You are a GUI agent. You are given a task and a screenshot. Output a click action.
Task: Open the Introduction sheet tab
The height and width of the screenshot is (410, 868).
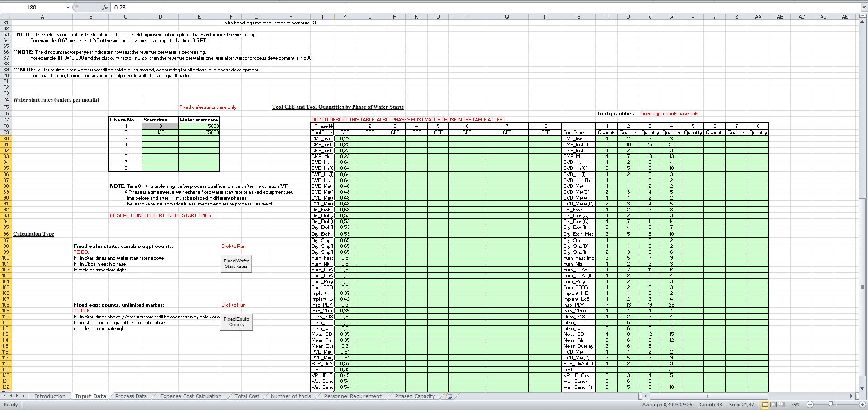[x=50, y=396]
